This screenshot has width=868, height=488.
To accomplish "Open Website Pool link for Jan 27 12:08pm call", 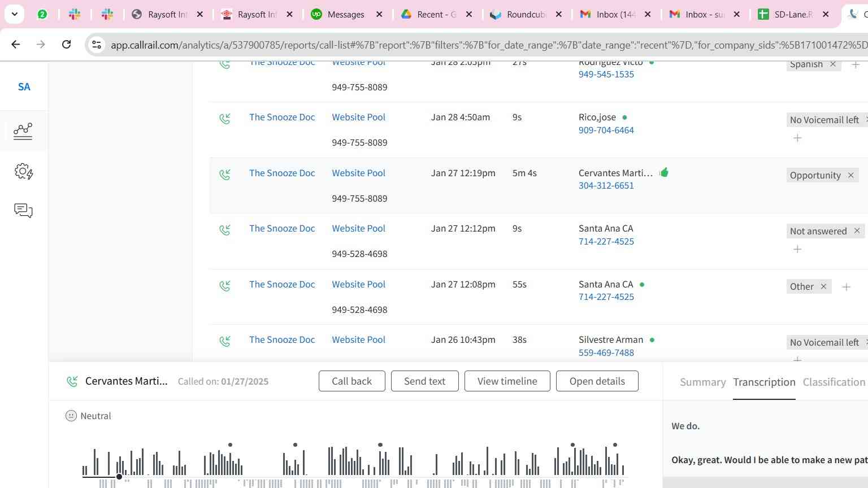I will pos(358,284).
